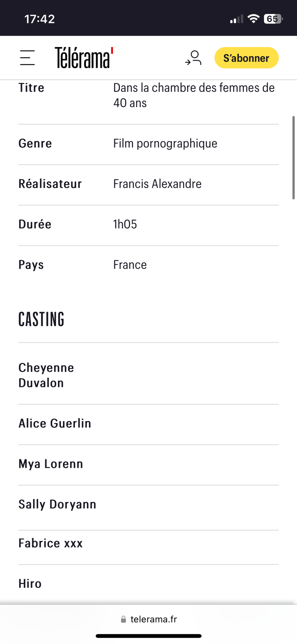Go to the Télérama home logo

click(84, 58)
